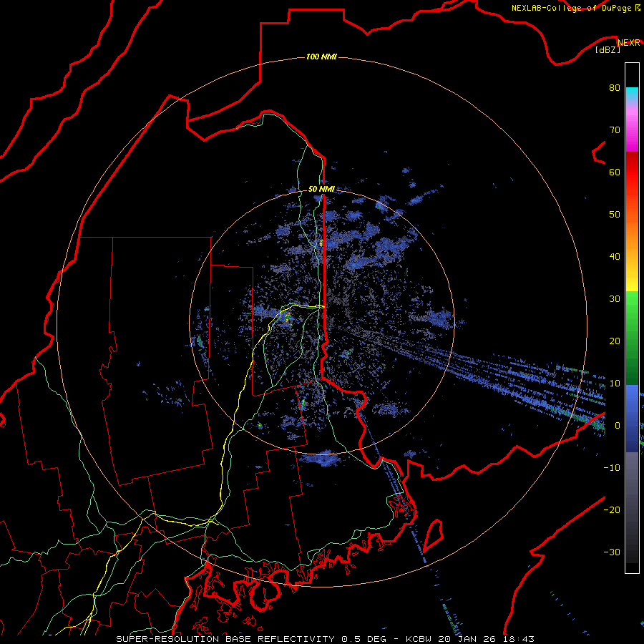Image resolution: width=644 pixels, height=644 pixels.
Task: Click the 50 NMI range ring label
Action: (321, 189)
